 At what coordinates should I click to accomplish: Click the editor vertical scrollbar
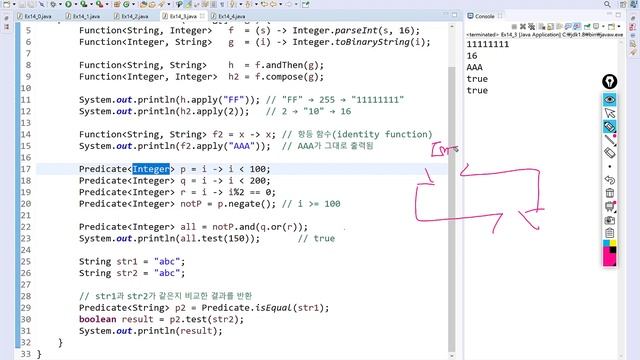tap(451, 208)
